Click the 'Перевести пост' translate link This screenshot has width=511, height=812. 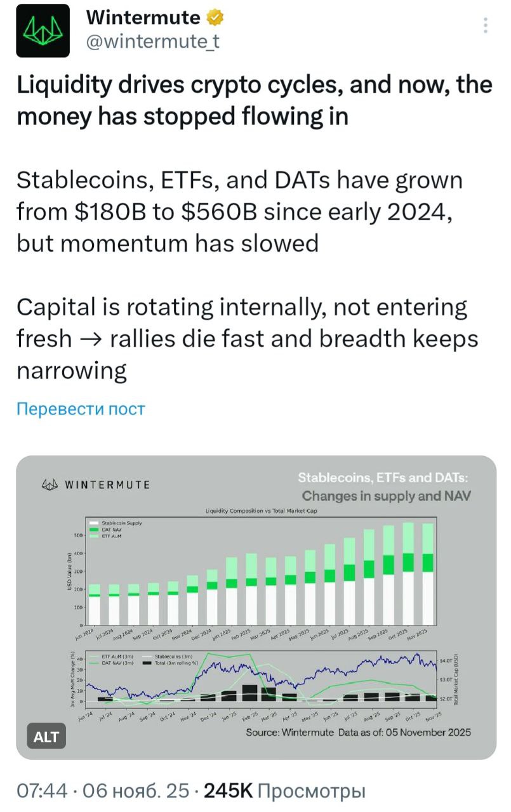pyautogui.click(x=81, y=409)
